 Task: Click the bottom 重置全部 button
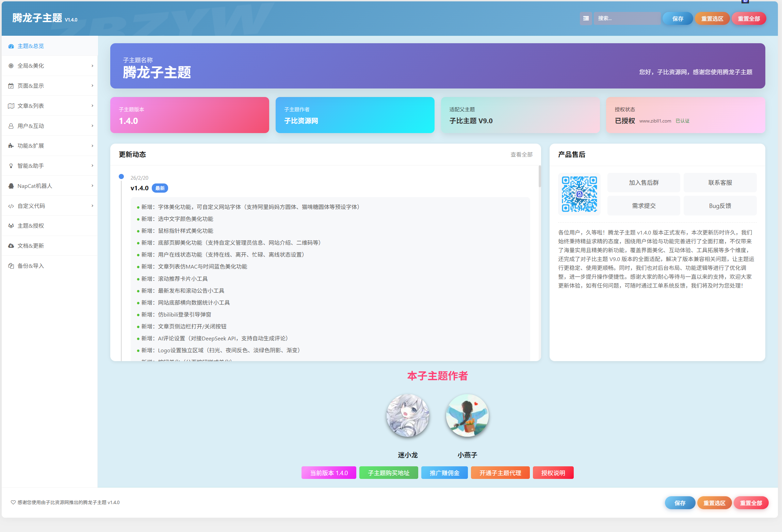point(751,503)
